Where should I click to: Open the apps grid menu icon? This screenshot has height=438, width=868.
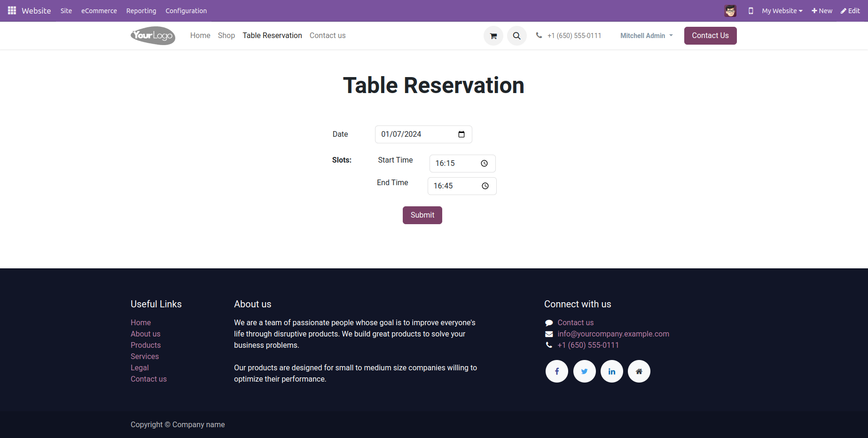pyautogui.click(x=12, y=10)
